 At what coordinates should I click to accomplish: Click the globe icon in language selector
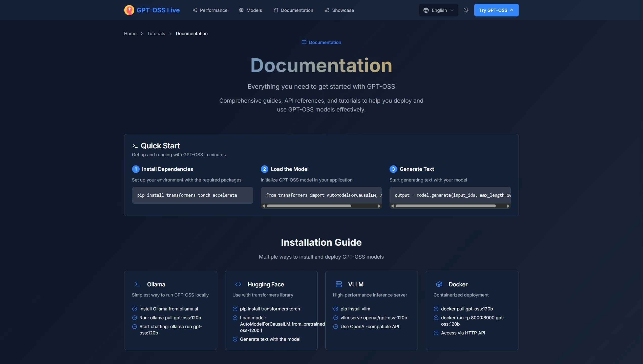[x=426, y=10]
